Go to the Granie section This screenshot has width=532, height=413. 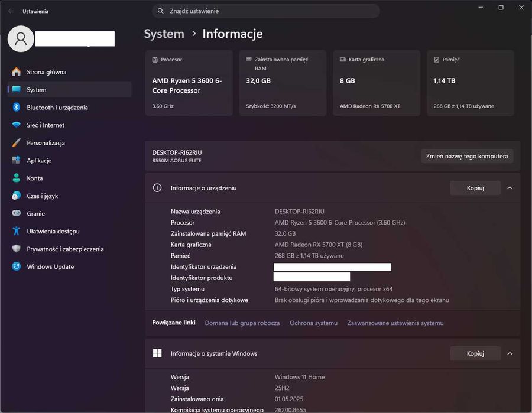[x=69, y=213]
